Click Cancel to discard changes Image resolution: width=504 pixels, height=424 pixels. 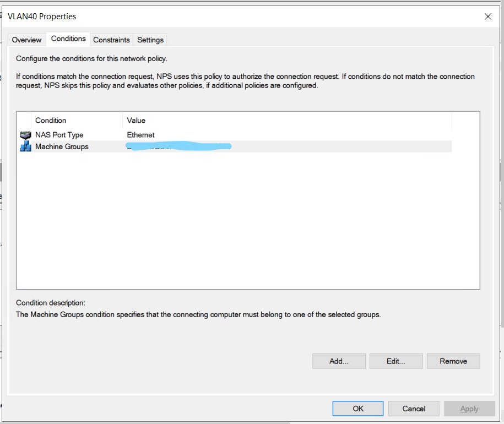click(414, 409)
